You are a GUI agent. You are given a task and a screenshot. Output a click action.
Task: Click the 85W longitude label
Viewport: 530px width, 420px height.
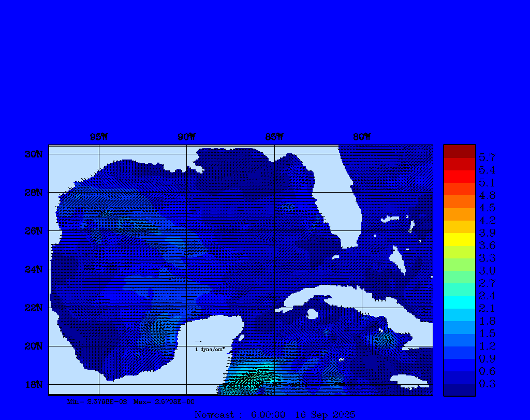(x=274, y=137)
